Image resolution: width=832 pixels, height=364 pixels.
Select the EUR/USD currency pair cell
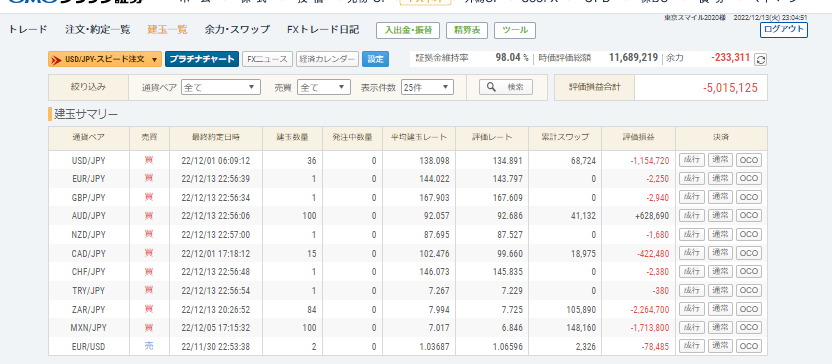pyautogui.click(x=89, y=346)
